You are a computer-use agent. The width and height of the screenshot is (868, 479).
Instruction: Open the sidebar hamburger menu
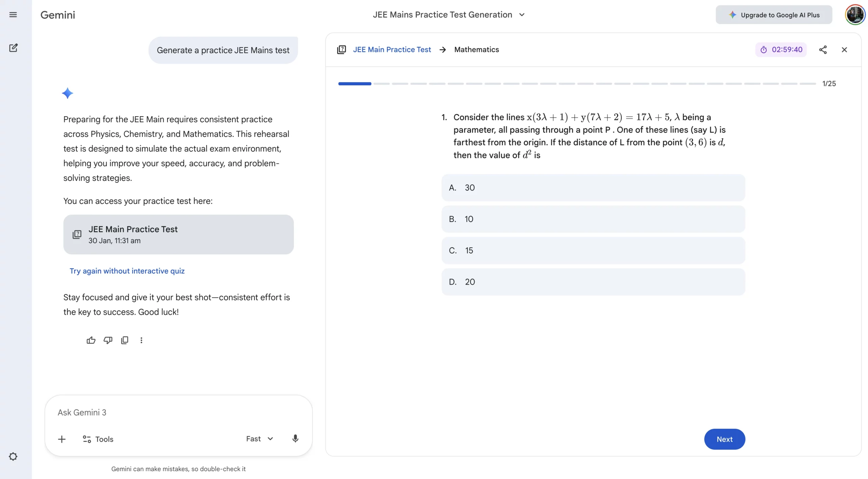(13, 15)
